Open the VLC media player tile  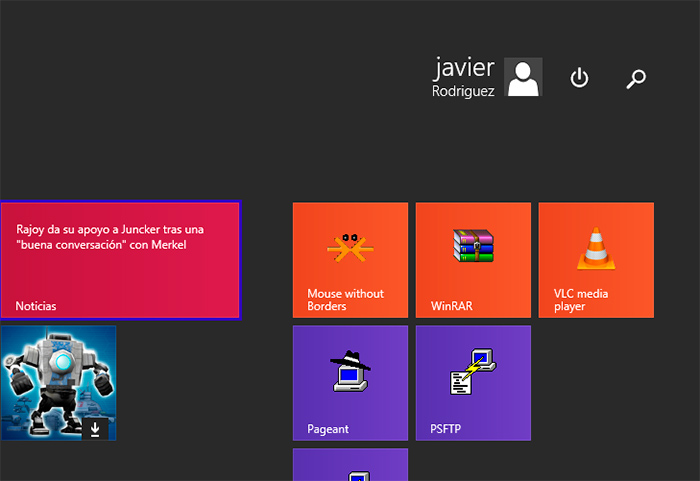596,260
